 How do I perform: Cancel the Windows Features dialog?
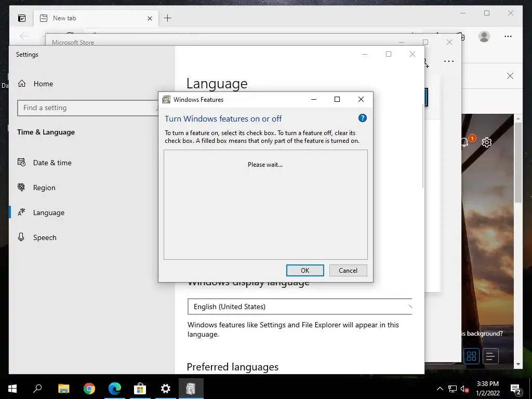(x=348, y=270)
